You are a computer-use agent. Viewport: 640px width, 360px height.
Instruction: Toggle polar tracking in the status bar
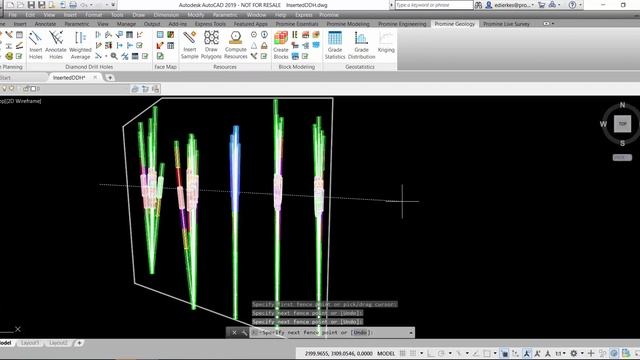[x=441, y=353]
